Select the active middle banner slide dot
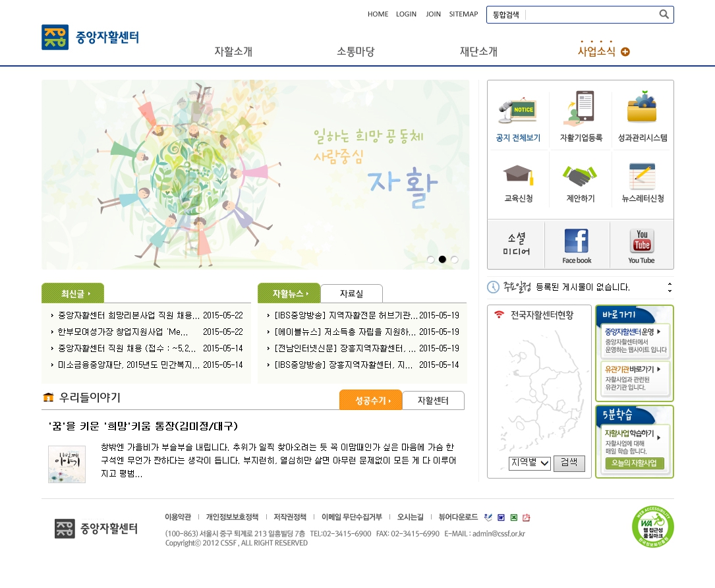The height and width of the screenshot is (588, 715). (x=442, y=260)
